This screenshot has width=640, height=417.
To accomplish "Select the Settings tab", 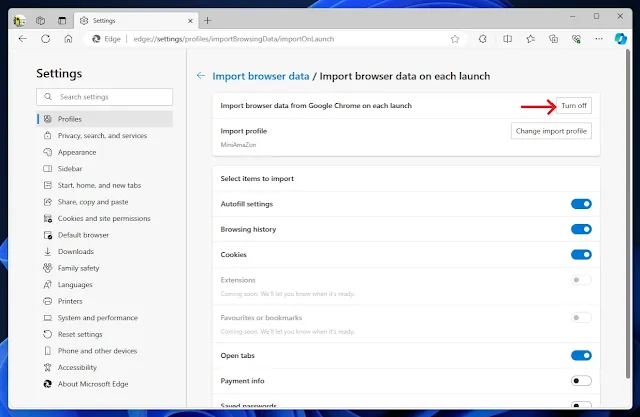I will (x=136, y=20).
